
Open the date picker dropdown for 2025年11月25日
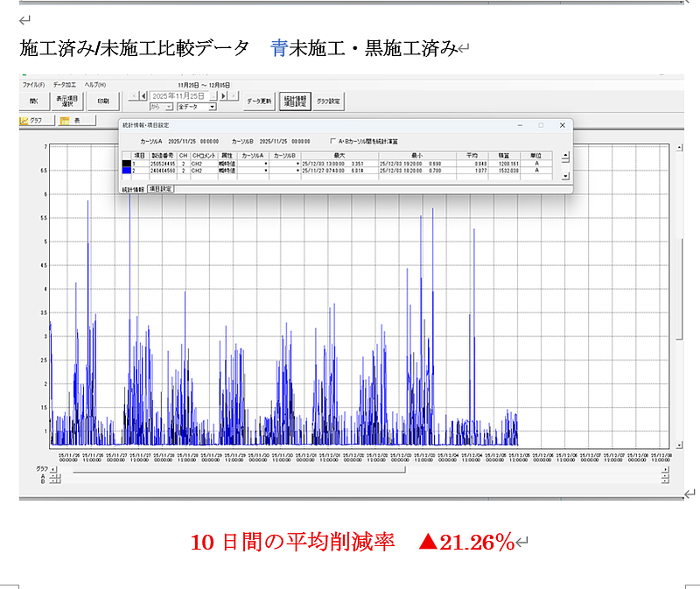(212, 95)
